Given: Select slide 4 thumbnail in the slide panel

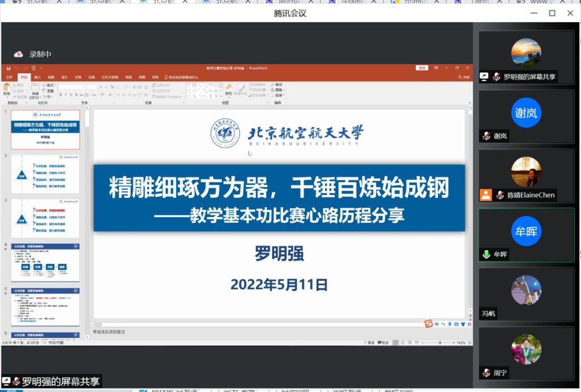Looking at the screenshot, I should (x=45, y=262).
